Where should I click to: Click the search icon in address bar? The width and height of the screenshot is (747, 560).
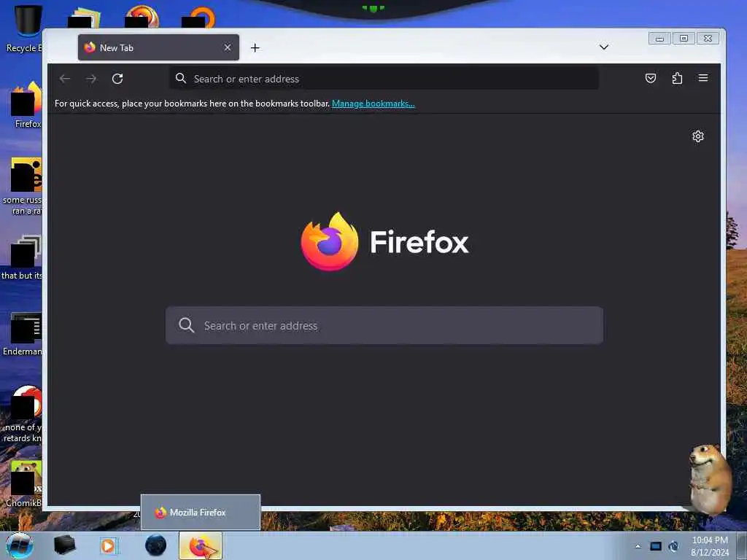coord(181,78)
